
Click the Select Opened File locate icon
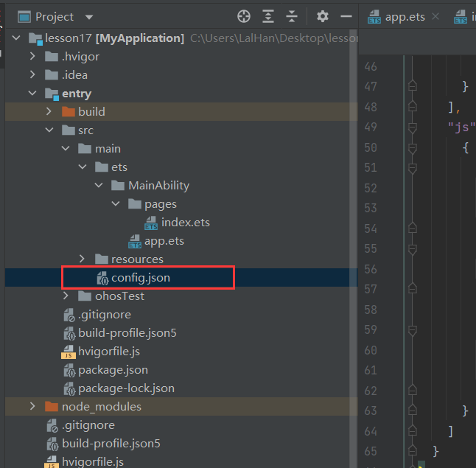[244, 16]
